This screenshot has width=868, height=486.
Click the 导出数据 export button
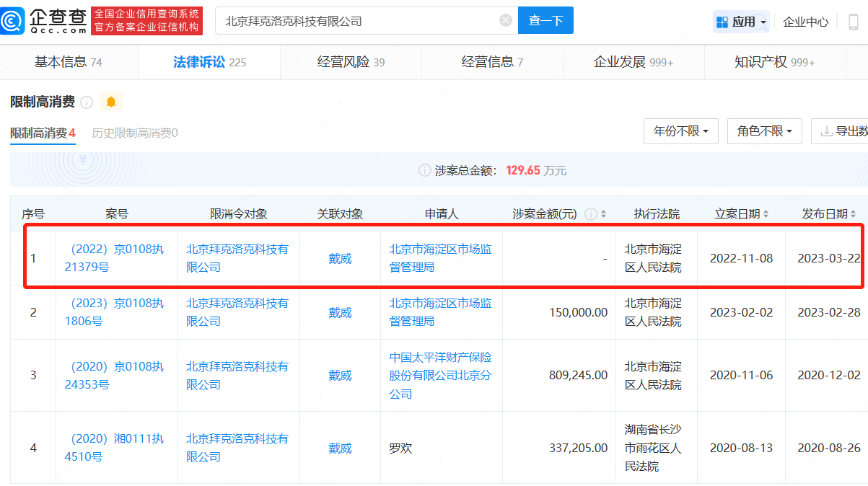[840, 131]
